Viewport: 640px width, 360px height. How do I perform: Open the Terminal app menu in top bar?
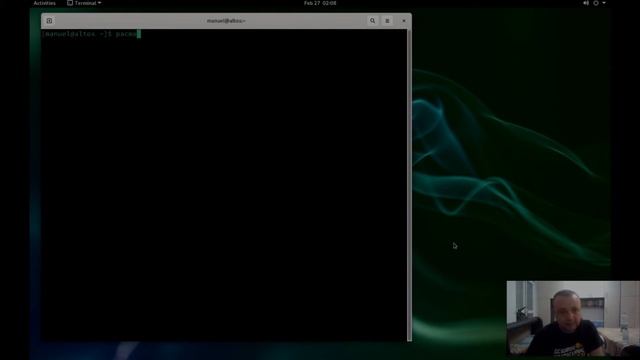click(x=84, y=3)
